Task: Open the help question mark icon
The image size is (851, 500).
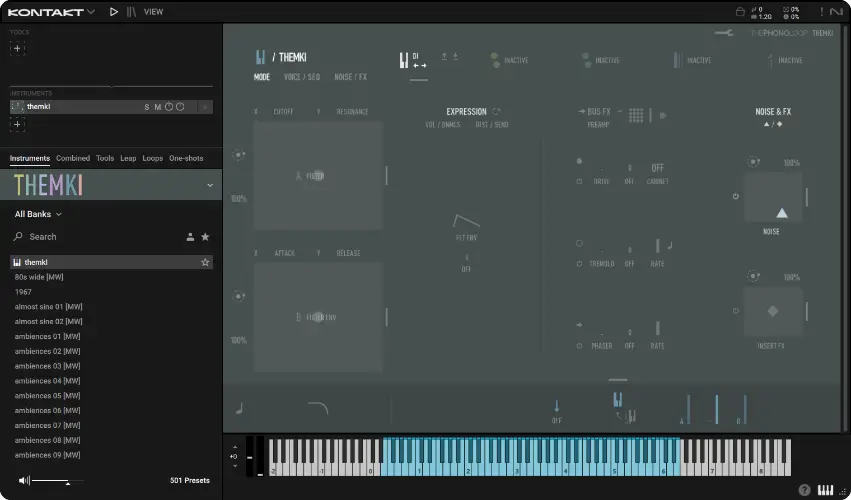Action: (804, 490)
